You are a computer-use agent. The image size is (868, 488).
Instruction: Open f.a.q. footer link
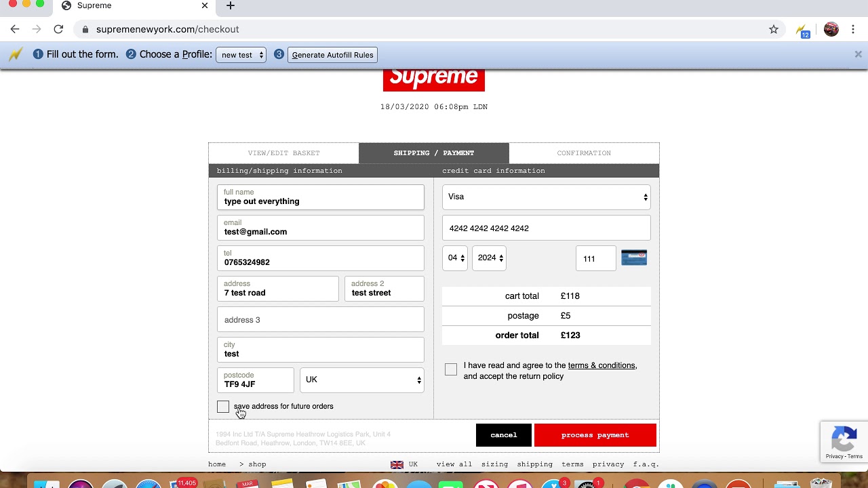pyautogui.click(x=646, y=464)
